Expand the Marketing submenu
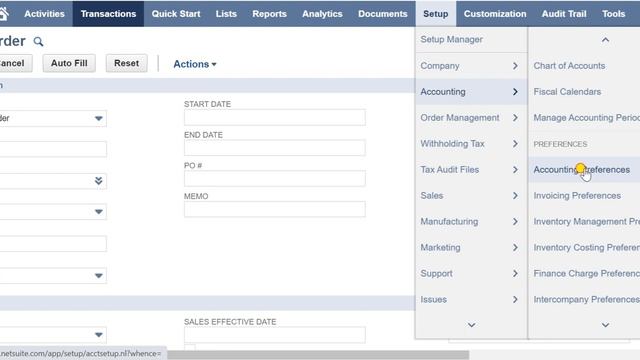 point(471,247)
